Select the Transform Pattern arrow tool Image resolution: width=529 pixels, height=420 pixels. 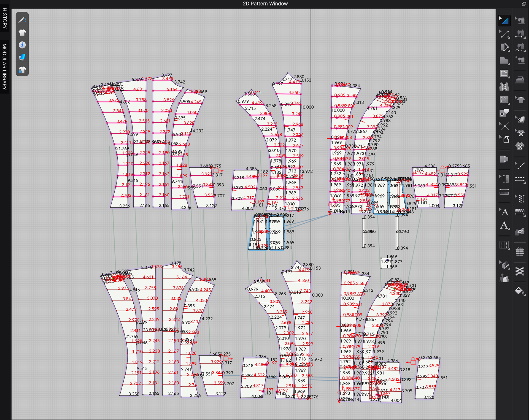pyautogui.click(x=504, y=20)
